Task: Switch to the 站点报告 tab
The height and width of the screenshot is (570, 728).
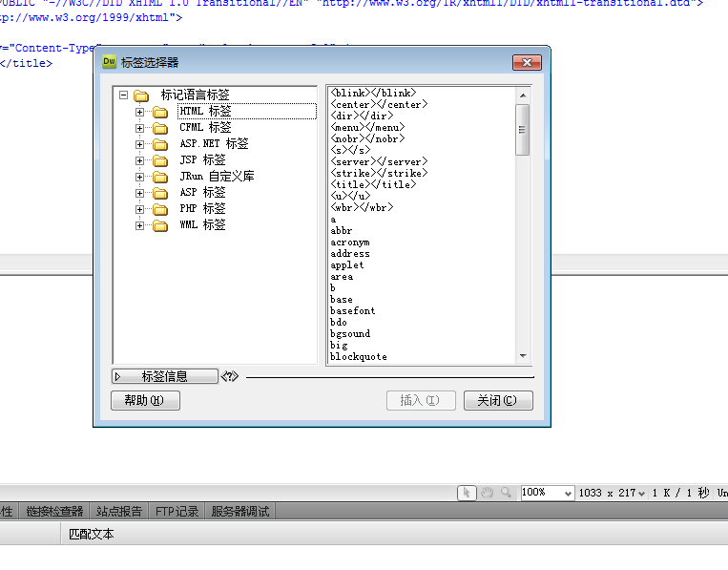Action: 121,512
